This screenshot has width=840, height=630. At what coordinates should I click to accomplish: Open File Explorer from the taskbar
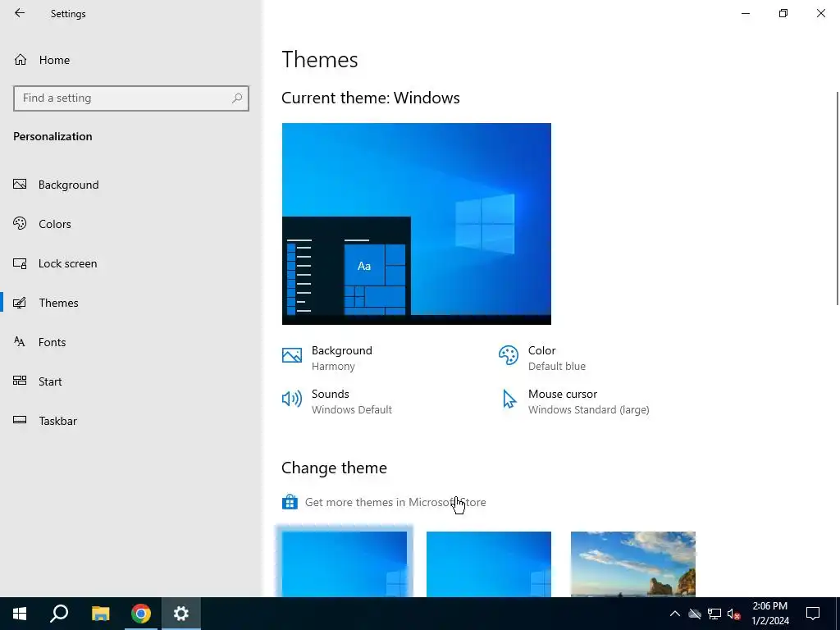point(100,614)
